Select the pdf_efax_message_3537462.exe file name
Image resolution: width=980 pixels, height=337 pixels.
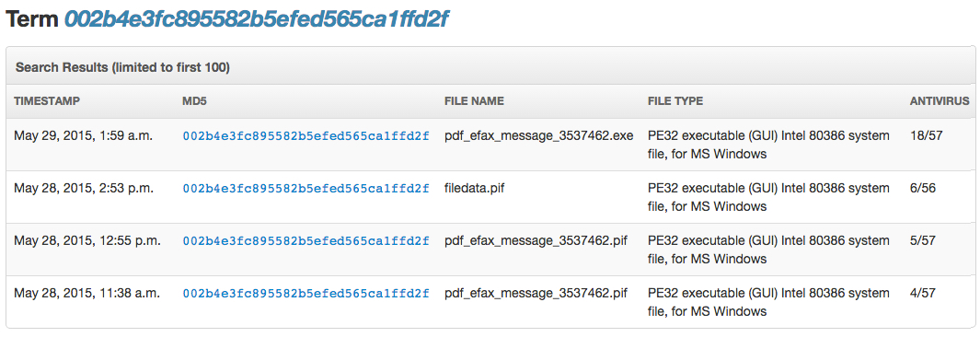click(x=538, y=135)
